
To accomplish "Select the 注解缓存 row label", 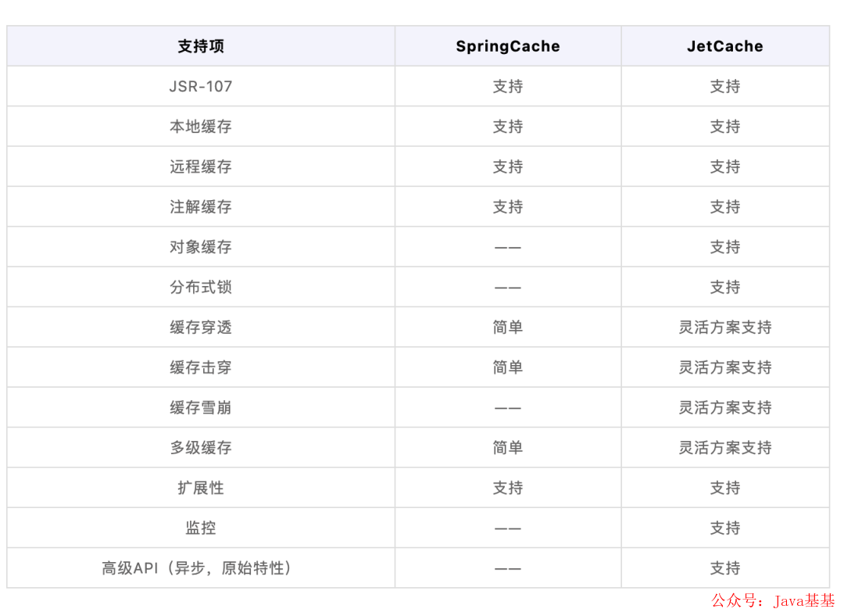I will (201, 207).
